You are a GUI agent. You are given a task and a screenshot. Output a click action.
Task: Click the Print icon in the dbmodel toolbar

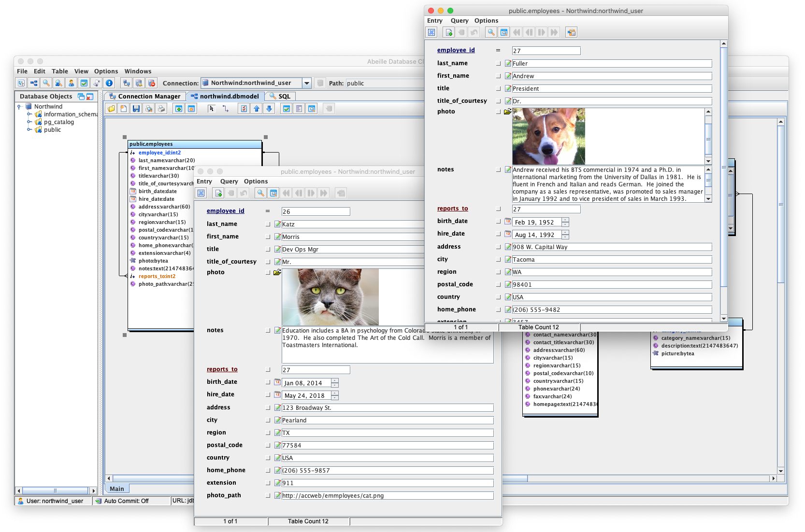(161, 108)
